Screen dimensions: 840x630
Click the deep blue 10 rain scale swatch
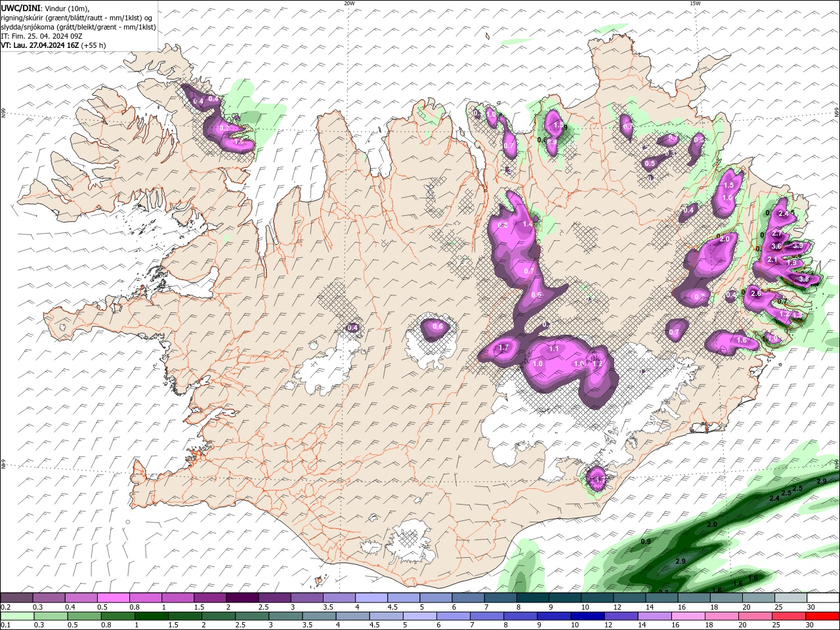click(x=587, y=616)
